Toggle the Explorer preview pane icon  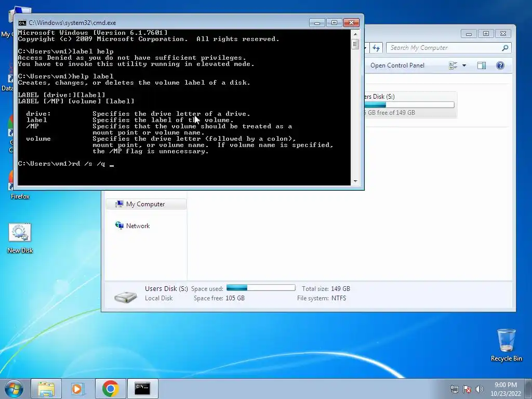pos(482,65)
